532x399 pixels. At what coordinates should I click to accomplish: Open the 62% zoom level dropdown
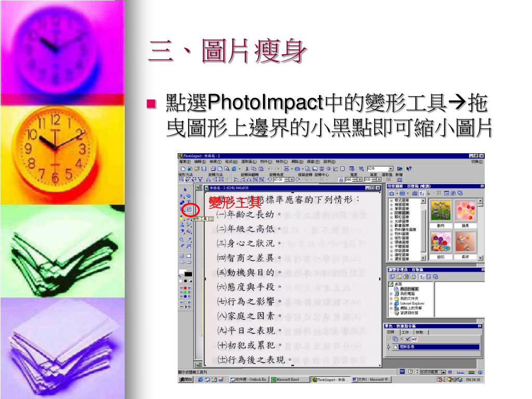pos(391,169)
